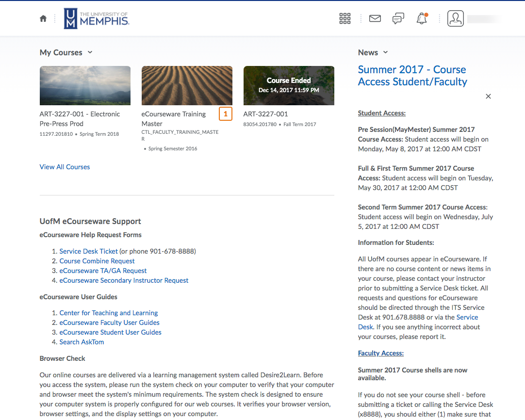Expand the News dropdown arrow
Viewport: 525px width, 420px height.
tap(386, 52)
